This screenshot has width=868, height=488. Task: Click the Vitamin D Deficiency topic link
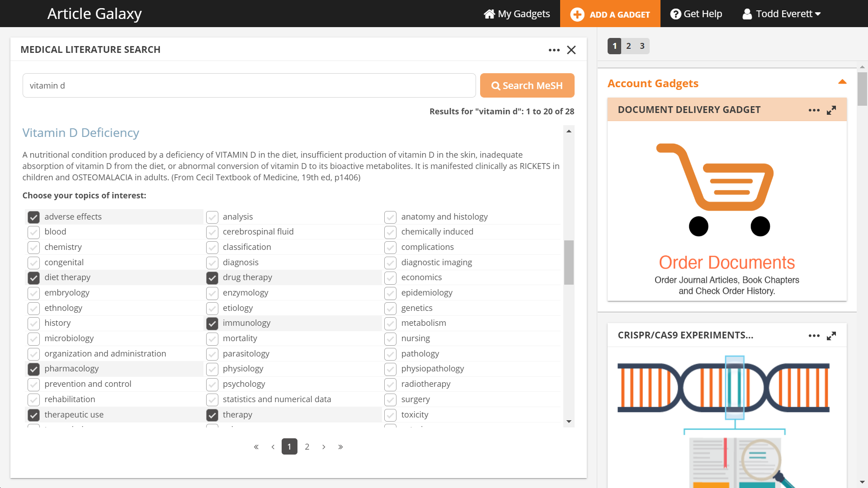pos(80,132)
